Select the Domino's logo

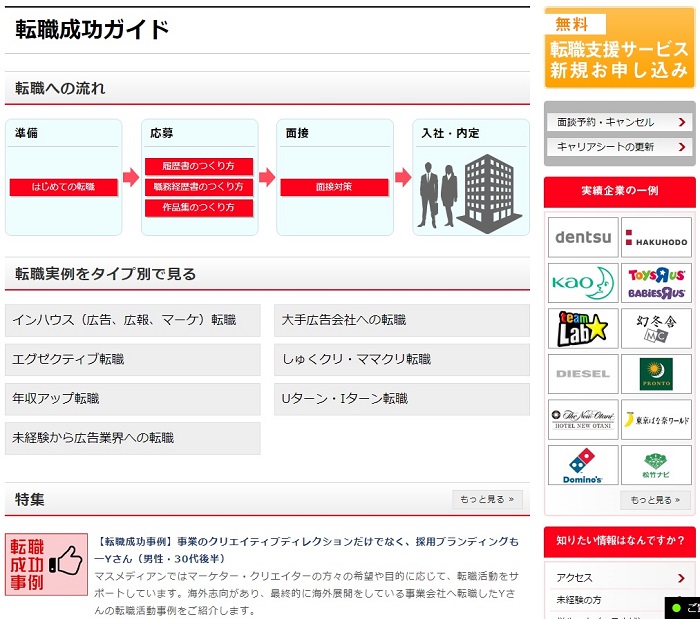click(x=583, y=465)
